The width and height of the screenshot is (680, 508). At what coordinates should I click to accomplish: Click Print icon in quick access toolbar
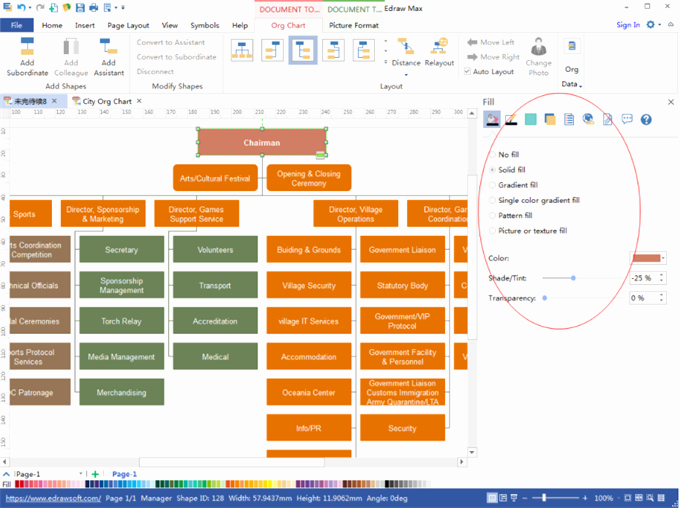coord(94,7)
